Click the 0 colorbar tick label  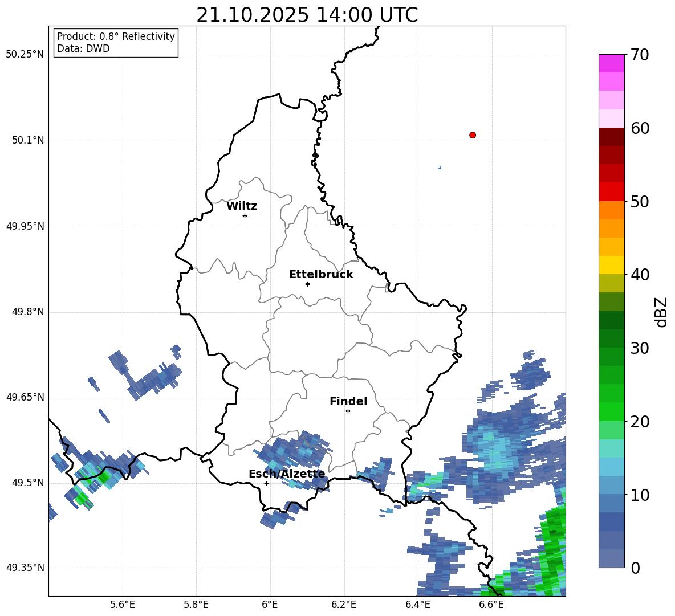pos(635,568)
